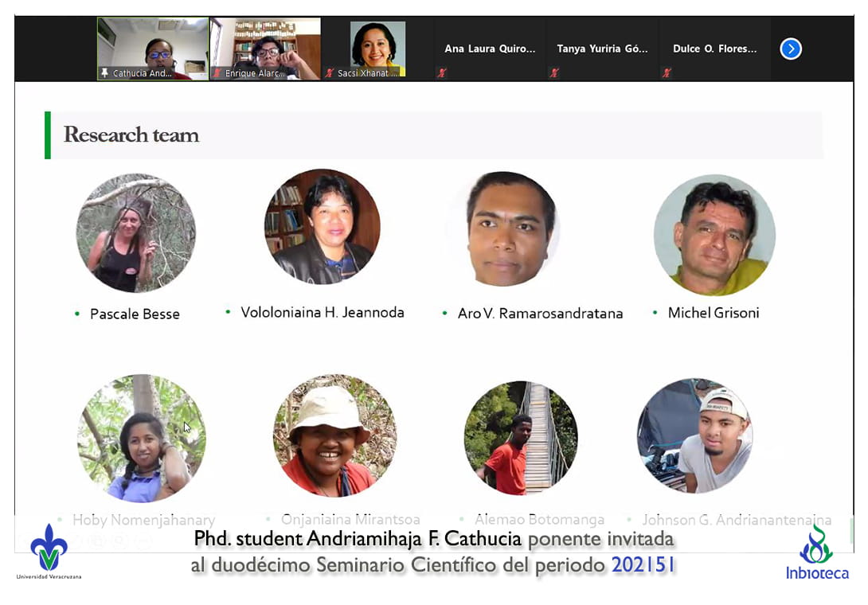The width and height of the screenshot is (868, 605).
Task: Click Aro V. Ramarosandratana name label
Action: [x=540, y=314]
